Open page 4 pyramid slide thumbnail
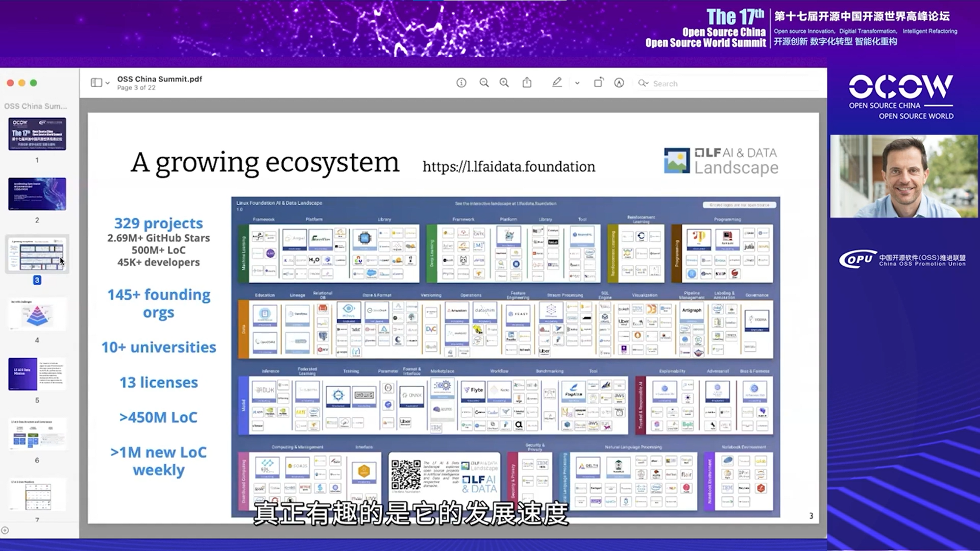980x551 pixels. [x=37, y=314]
